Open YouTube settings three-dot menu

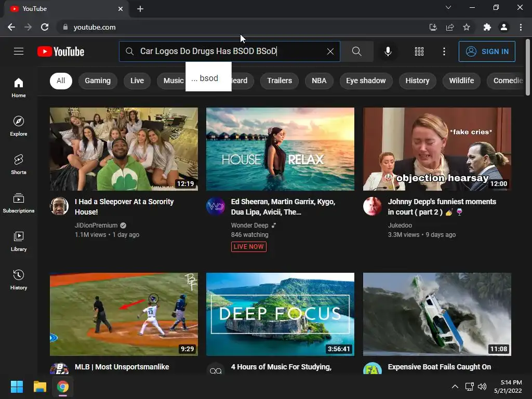coord(444,51)
